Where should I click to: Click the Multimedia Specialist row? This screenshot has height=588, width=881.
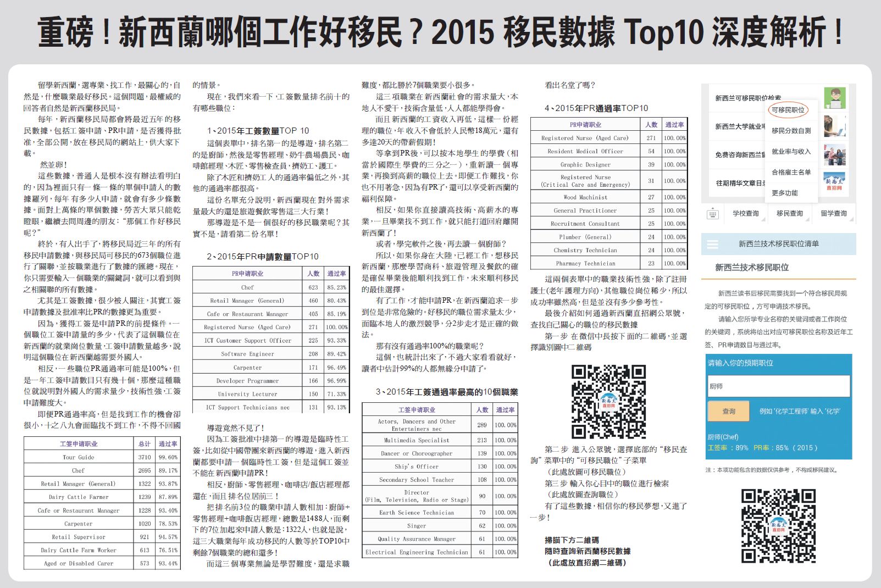[x=440, y=440]
